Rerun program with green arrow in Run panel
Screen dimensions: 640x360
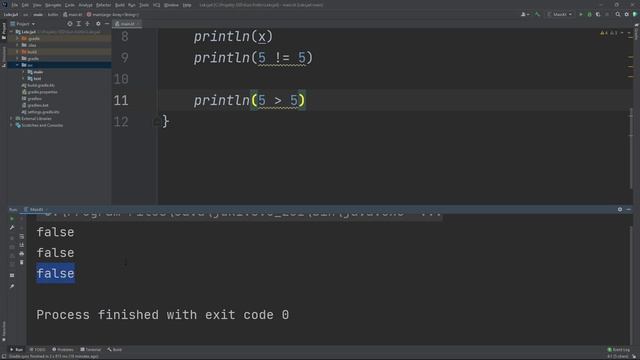pyautogui.click(x=12, y=219)
